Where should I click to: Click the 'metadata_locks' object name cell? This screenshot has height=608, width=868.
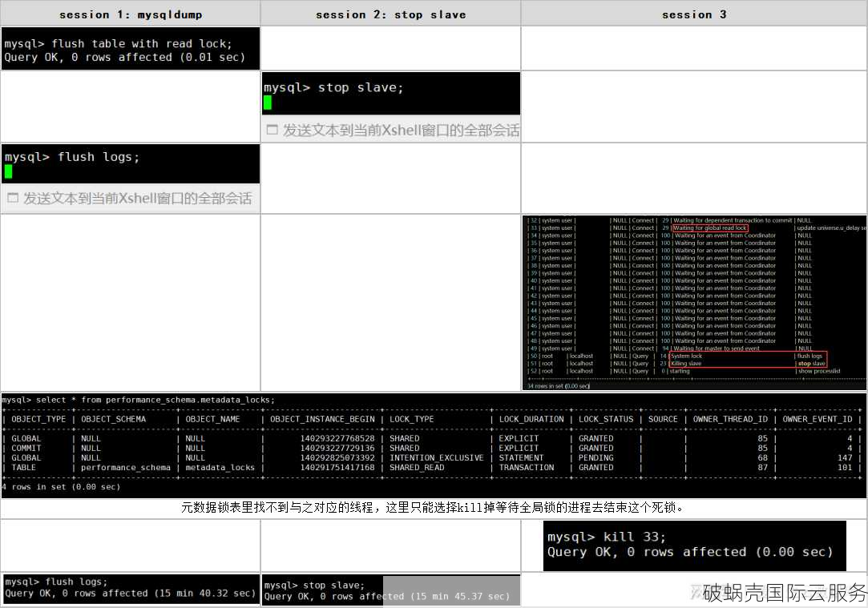click(220, 468)
